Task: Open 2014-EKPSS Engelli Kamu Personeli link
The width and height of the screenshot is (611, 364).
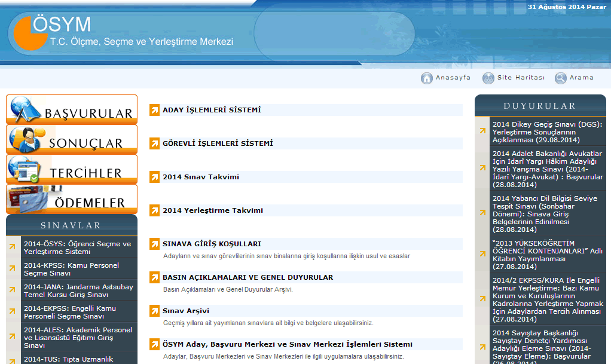Action: coord(70,312)
